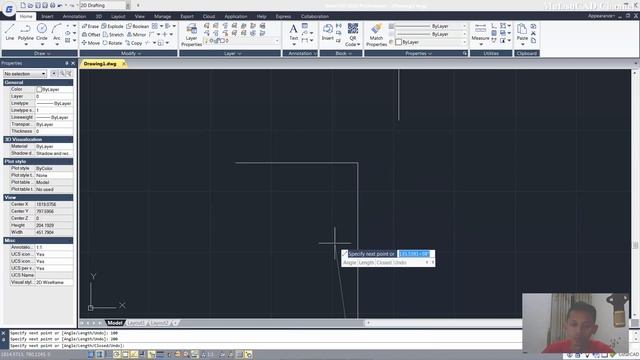This screenshot has height=360, width=640.
Task: Open the Home ribbon tab
Action: 26,16
